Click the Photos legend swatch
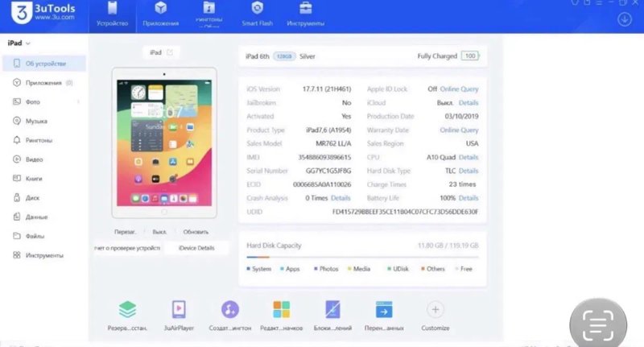Screen dimensions: 644x347 316,269
